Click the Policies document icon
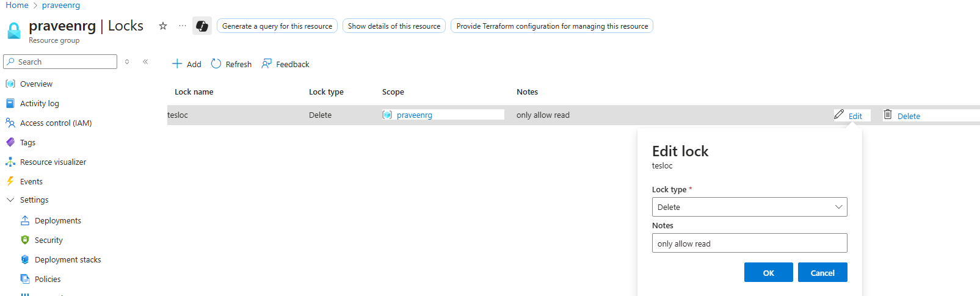 tap(25, 279)
